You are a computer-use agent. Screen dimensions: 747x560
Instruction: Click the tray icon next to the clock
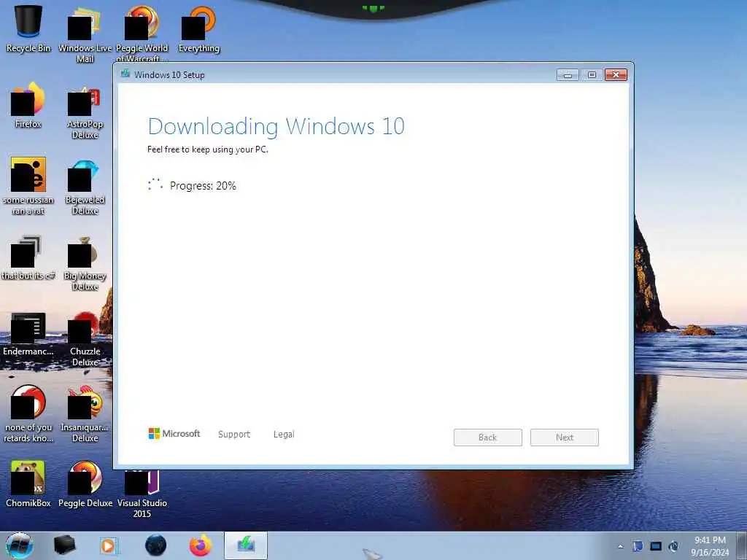tap(673, 546)
